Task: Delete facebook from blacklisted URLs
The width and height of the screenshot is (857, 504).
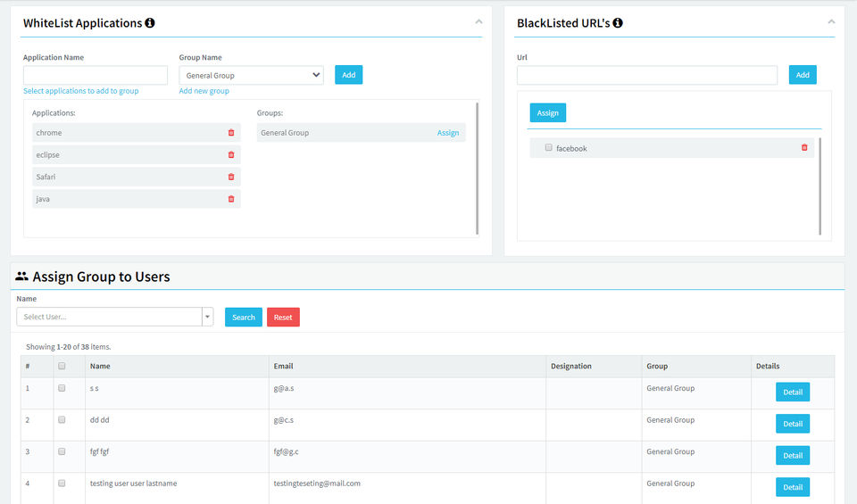Action: coord(804,147)
